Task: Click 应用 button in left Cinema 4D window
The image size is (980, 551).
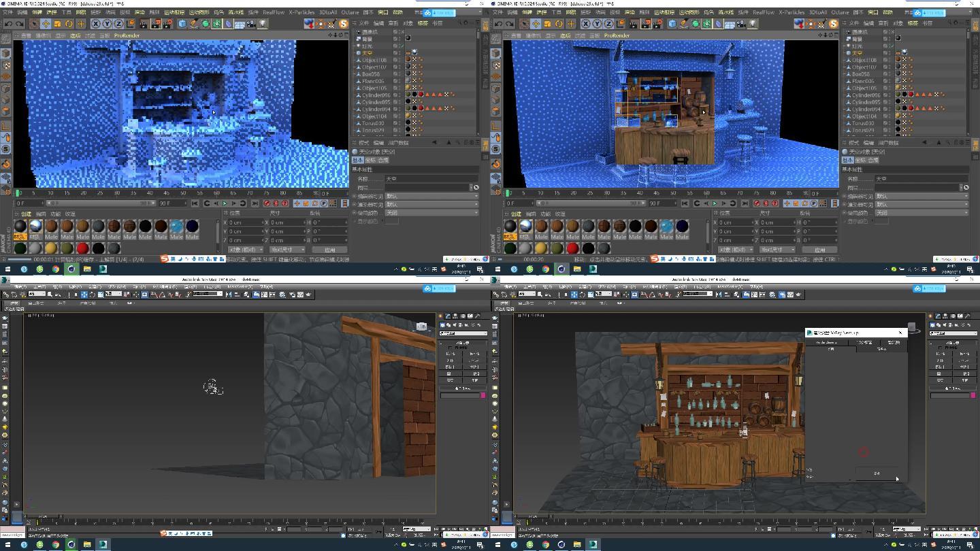Action: pyautogui.click(x=329, y=249)
